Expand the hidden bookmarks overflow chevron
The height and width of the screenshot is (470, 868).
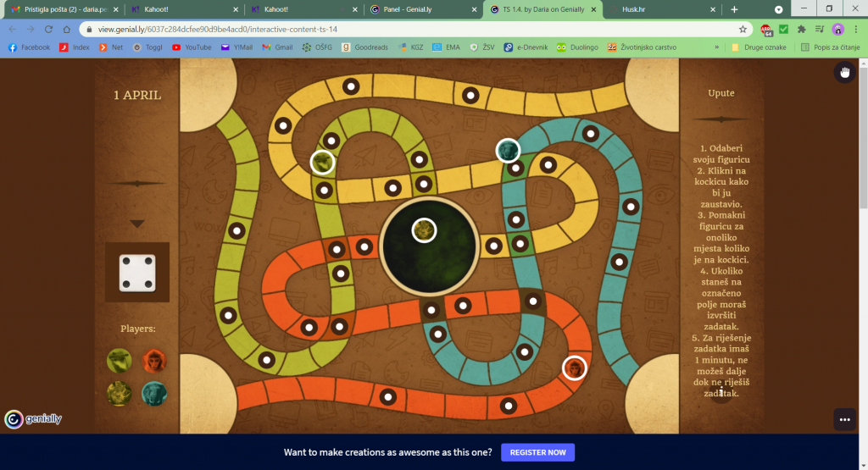coord(717,47)
